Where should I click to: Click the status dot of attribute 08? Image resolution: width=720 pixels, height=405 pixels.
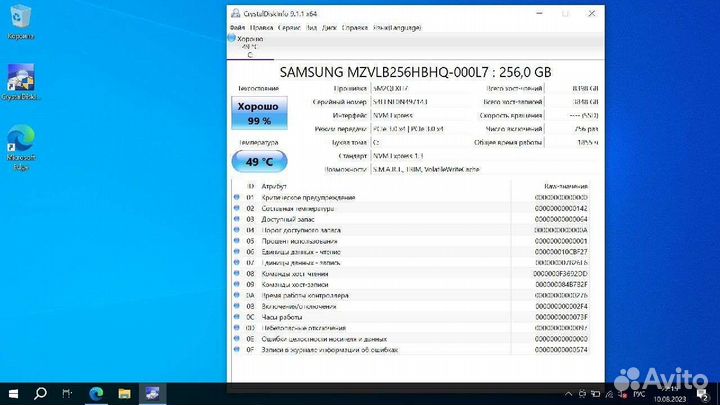236,273
